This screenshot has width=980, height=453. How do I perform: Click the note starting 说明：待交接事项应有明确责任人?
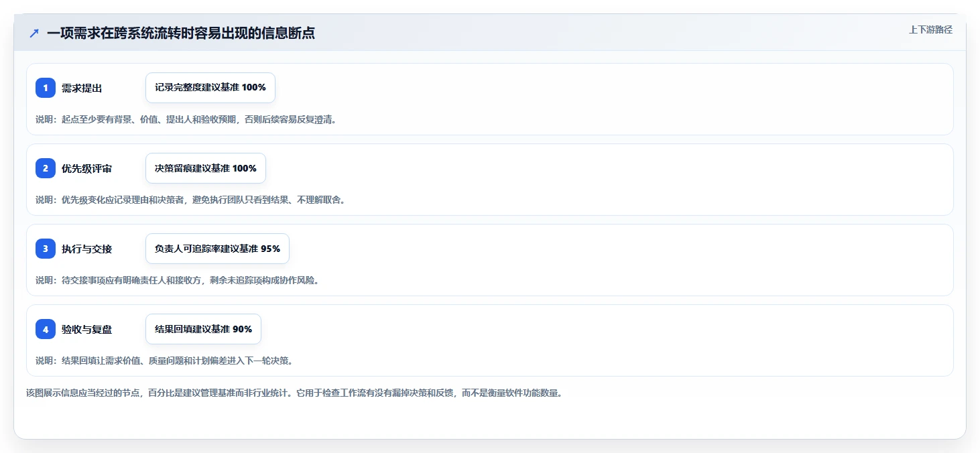(177, 280)
